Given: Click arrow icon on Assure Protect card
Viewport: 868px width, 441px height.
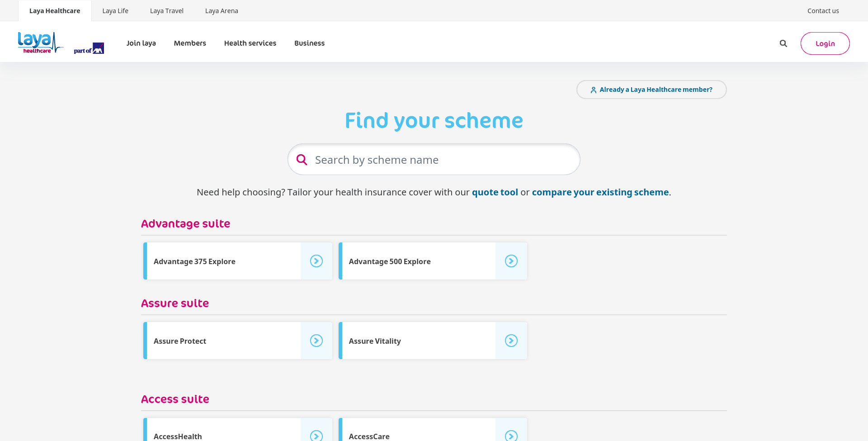Looking at the screenshot, I should [x=316, y=341].
